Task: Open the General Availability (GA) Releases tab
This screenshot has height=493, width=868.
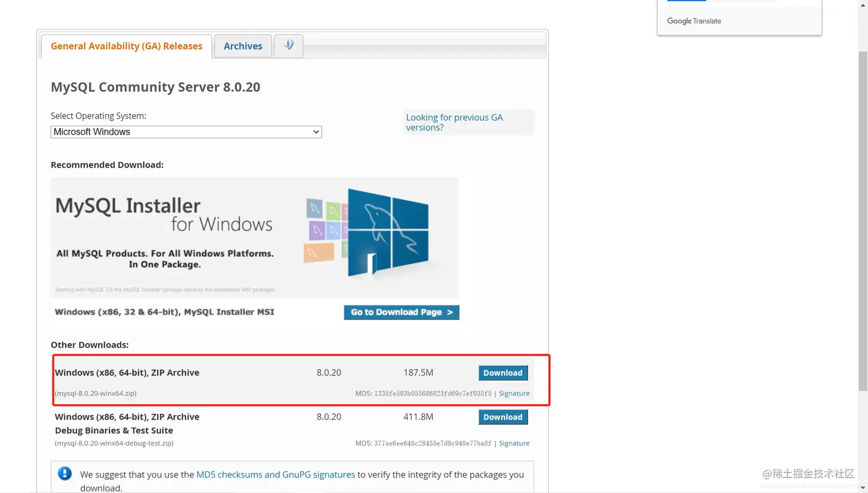Action: (126, 46)
